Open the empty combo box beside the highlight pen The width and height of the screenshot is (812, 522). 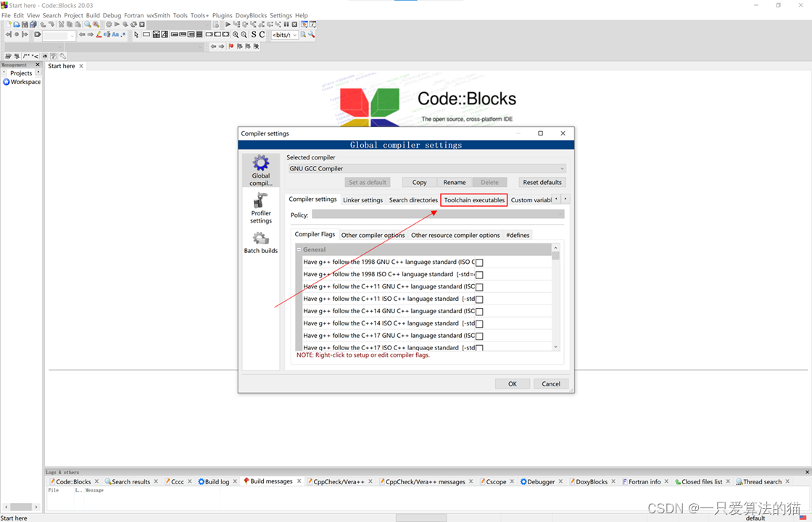coord(59,36)
